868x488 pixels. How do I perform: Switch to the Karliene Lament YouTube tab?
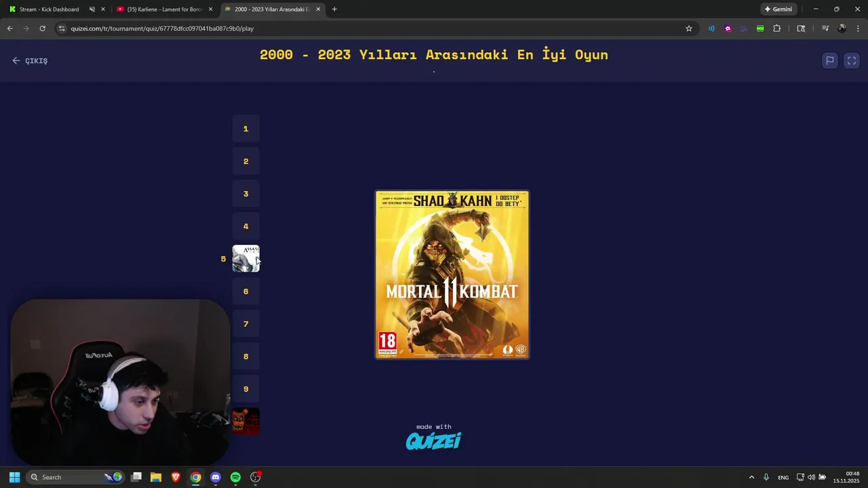tap(165, 9)
